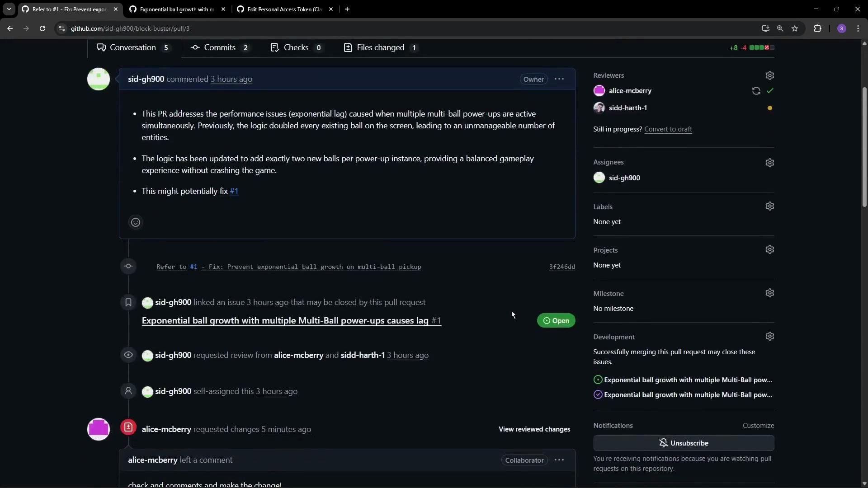
Task: Click the Convert to draft link
Action: [668, 129]
